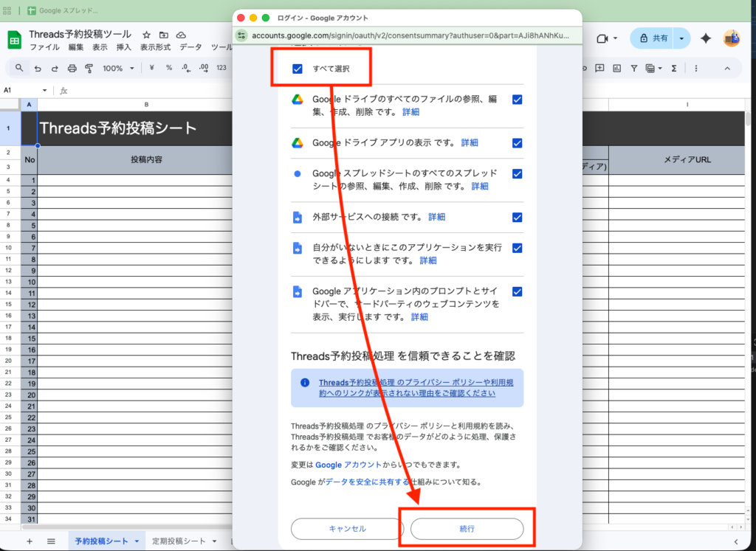This screenshot has width=756, height=551.
Task: Uncheck the Google ドライブ アプリの表示 checkbox
Action: (x=517, y=143)
